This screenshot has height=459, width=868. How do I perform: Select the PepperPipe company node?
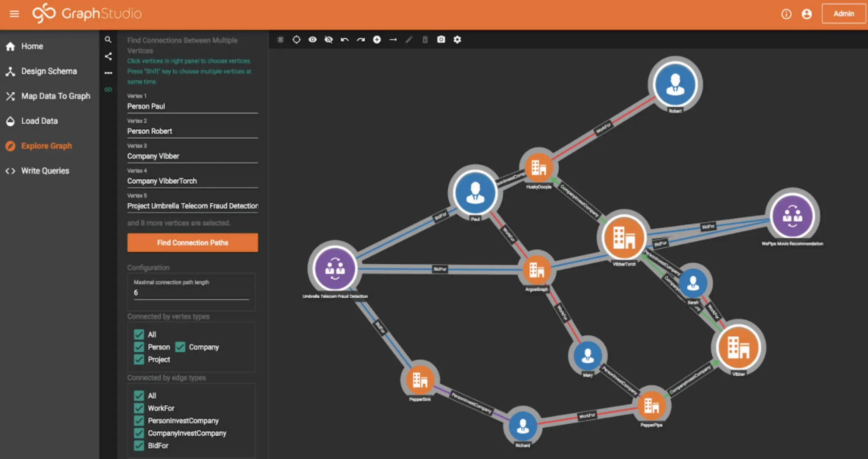[x=651, y=405]
